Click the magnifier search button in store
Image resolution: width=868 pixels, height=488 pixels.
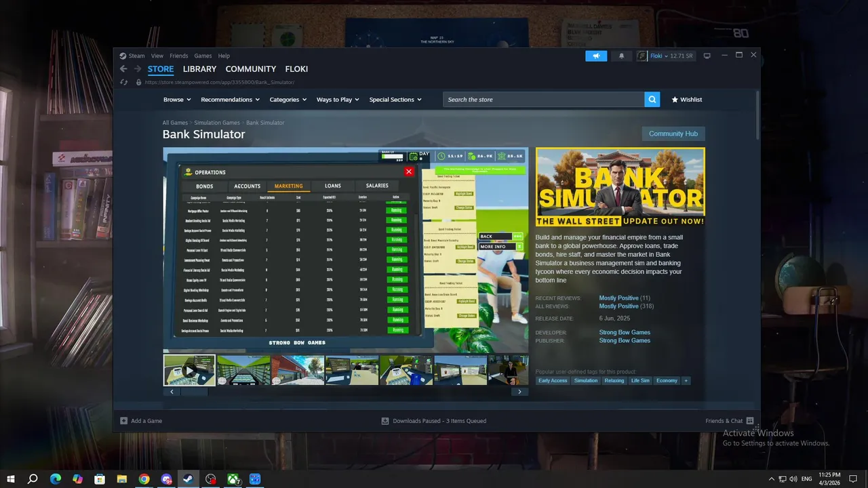pos(652,100)
